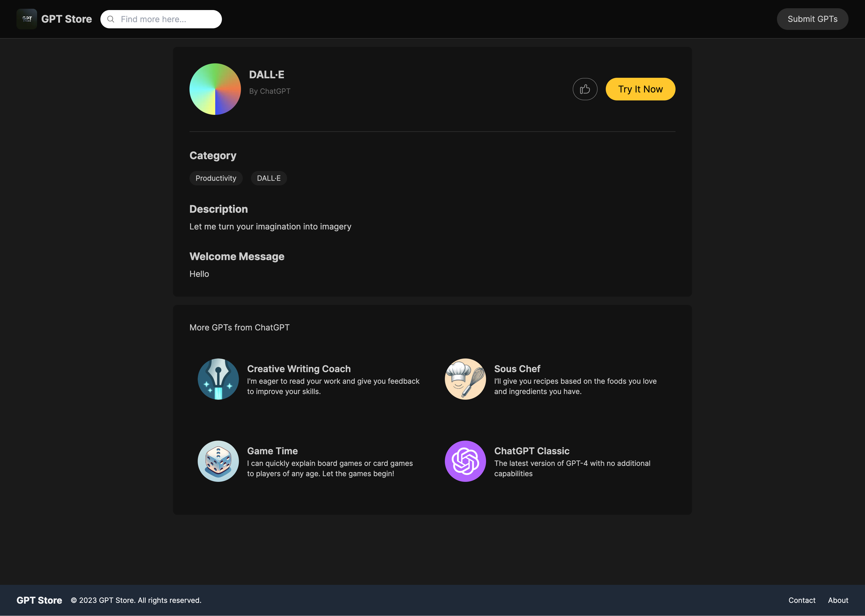Open the Creative Writing Coach pen icon
Screen dimensions: 865x616
coord(218,379)
